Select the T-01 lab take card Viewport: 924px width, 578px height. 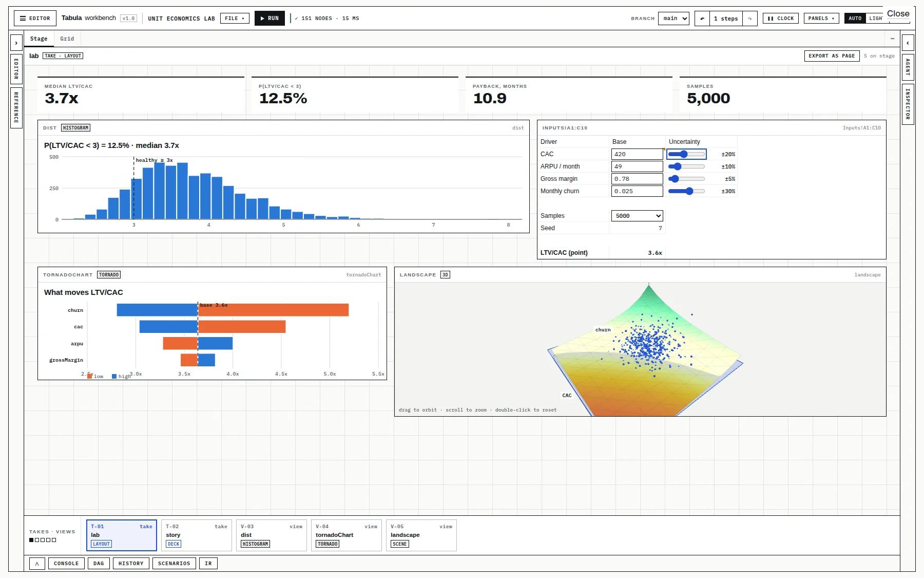(x=122, y=535)
